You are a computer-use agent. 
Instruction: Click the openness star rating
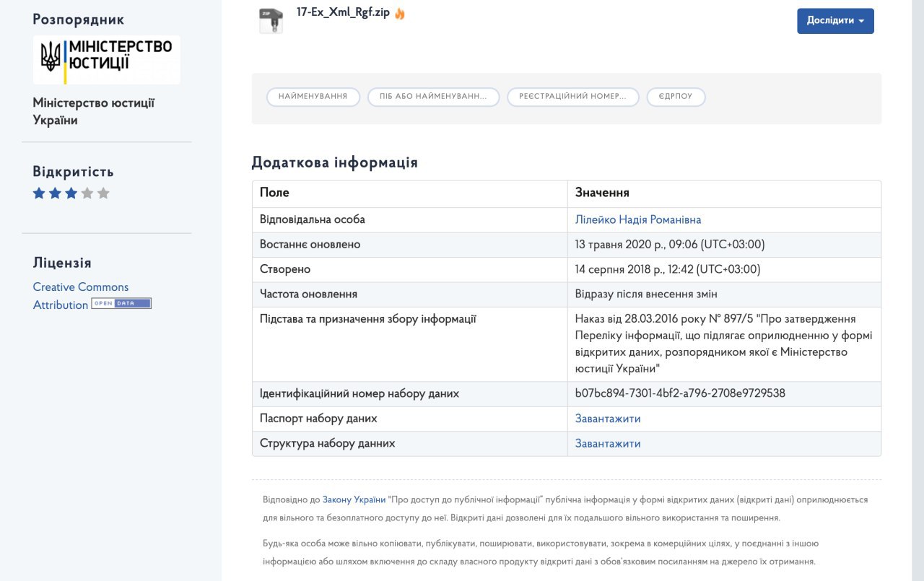click(x=71, y=193)
